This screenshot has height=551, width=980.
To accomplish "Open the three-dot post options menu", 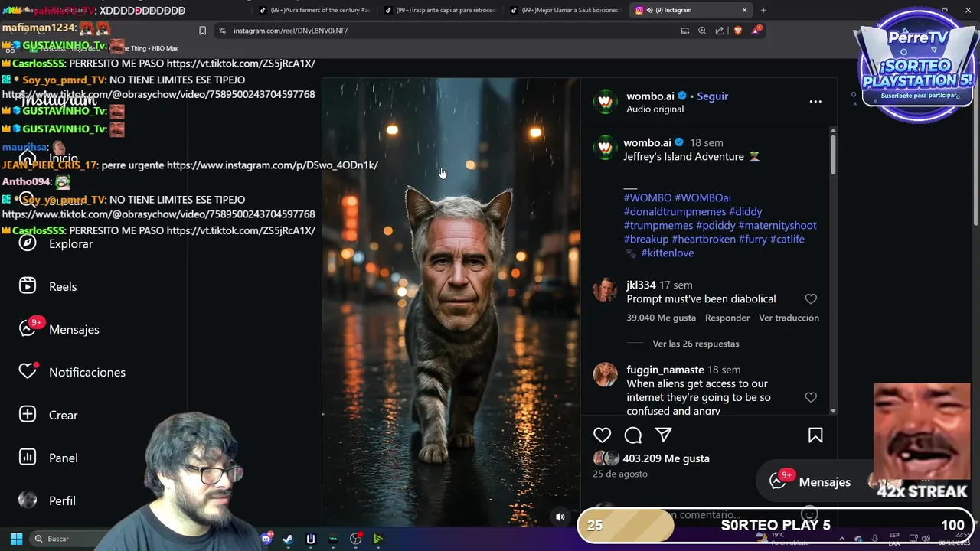I will 815,102.
